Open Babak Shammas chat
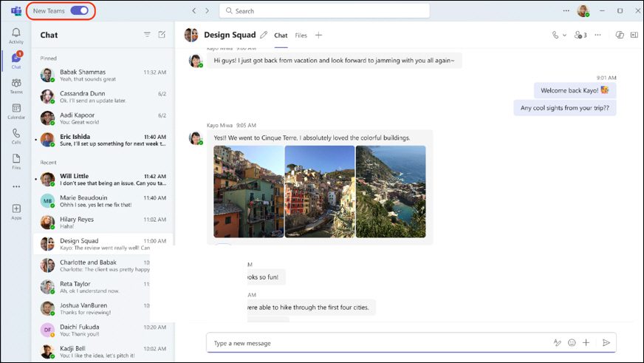The width and height of the screenshot is (644, 363). pos(103,75)
